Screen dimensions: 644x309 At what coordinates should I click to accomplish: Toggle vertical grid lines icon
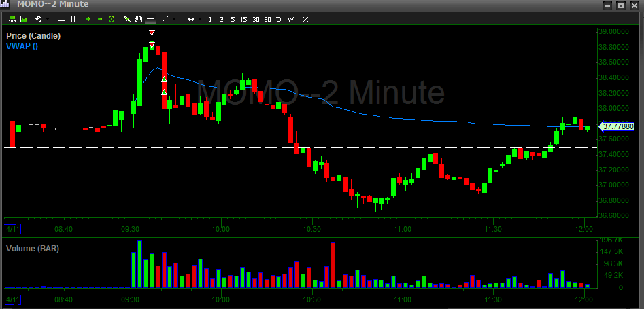[73, 19]
